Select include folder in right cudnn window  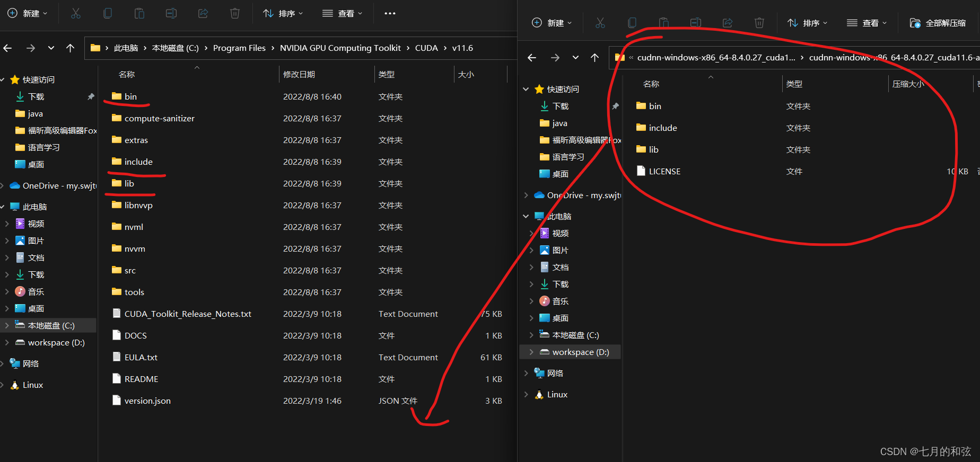pos(663,128)
